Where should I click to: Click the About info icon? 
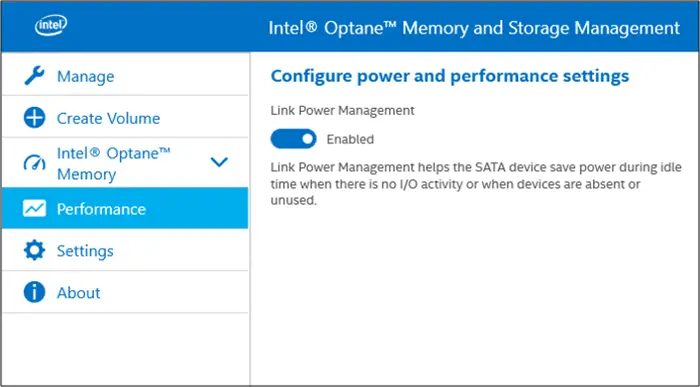coord(34,292)
